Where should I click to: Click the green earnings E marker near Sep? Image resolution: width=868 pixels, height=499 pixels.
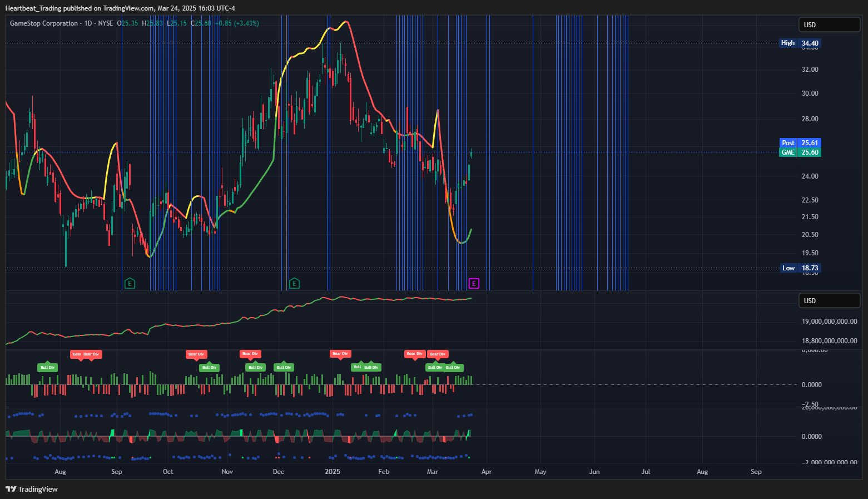pyautogui.click(x=130, y=284)
